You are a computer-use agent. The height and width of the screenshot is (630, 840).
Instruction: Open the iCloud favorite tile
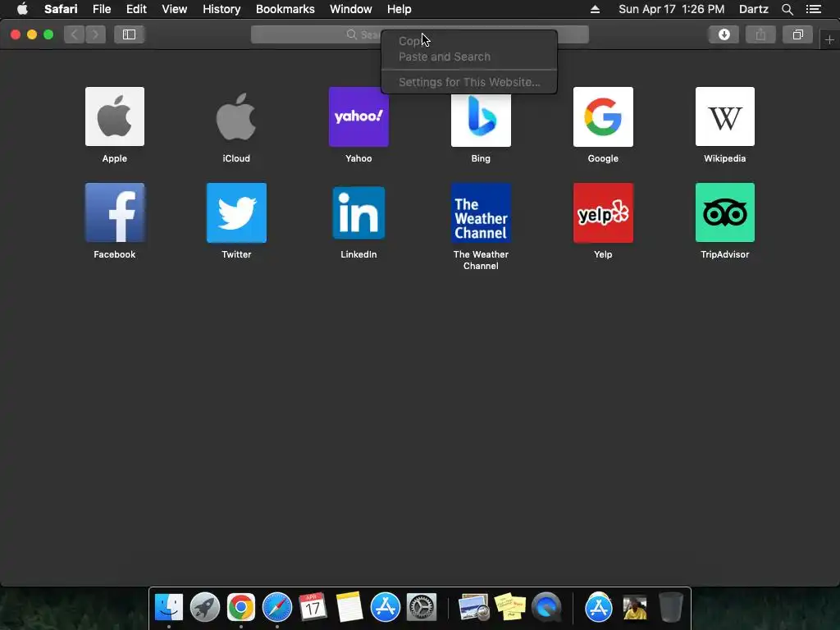236,116
